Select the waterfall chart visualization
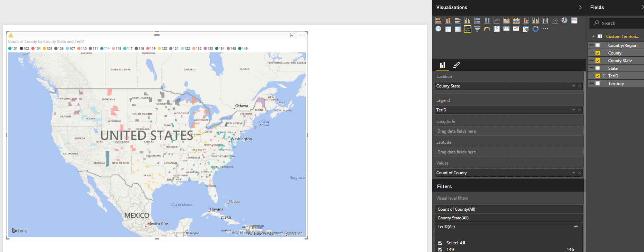Image resolution: width=644 pixels, height=252 pixels. [545, 20]
